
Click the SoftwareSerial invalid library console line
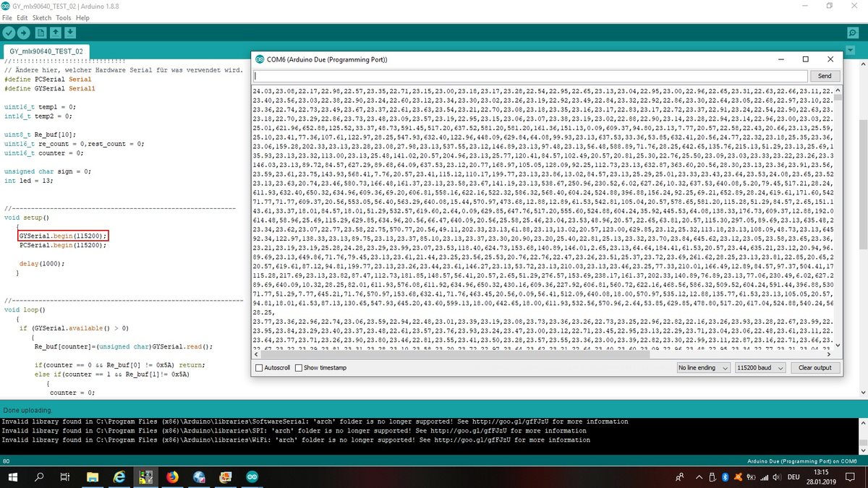tap(315, 421)
